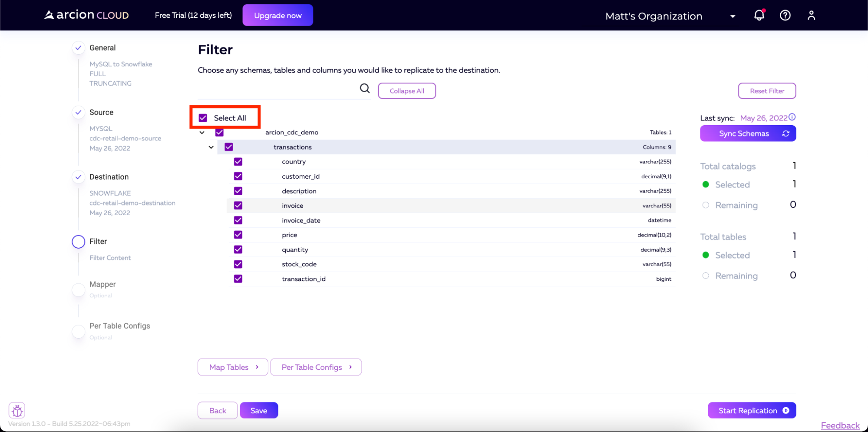Screen dimensions: 868x432
Task: Click the Sync Schemas button
Action: tap(748, 133)
